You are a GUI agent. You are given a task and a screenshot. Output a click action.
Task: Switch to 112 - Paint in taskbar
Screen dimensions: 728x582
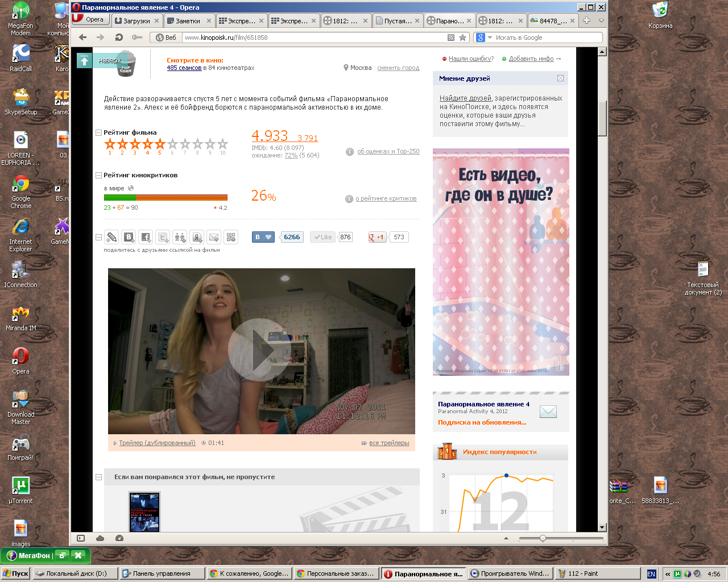(597, 573)
